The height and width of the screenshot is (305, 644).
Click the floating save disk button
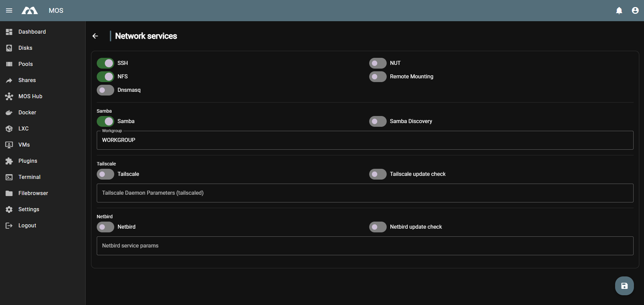[x=624, y=286]
